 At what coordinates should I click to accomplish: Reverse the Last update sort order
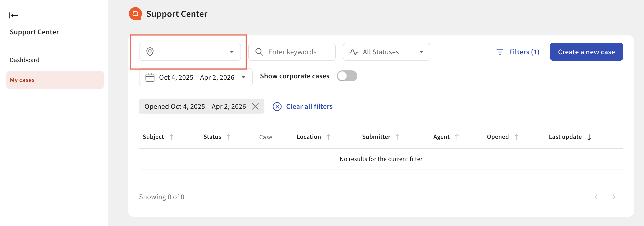click(589, 137)
